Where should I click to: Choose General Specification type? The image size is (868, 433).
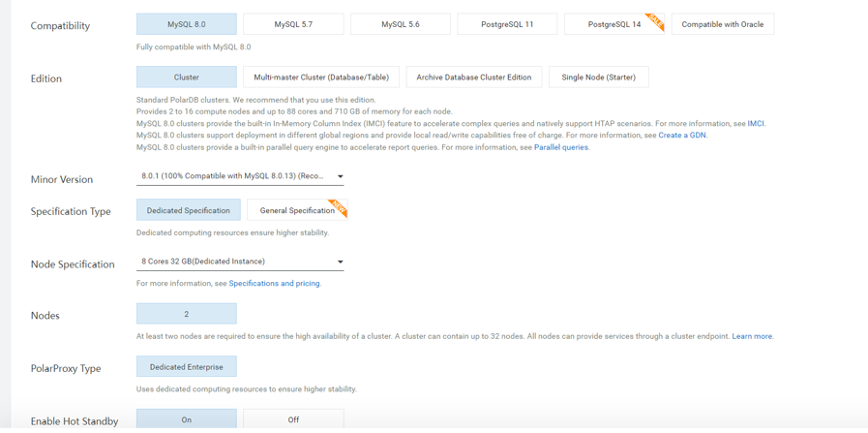pyautogui.click(x=297, y=210)
